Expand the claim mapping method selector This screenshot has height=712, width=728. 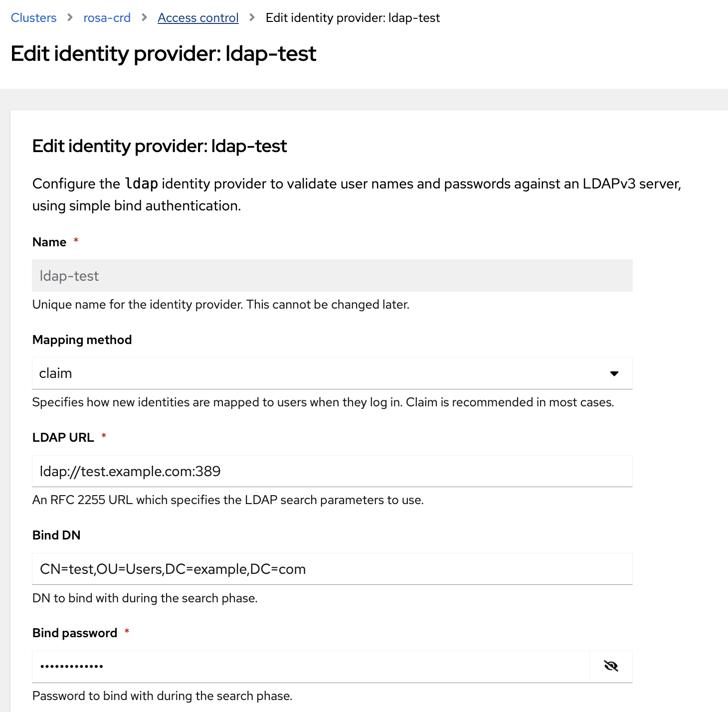[x=332, y=373]
